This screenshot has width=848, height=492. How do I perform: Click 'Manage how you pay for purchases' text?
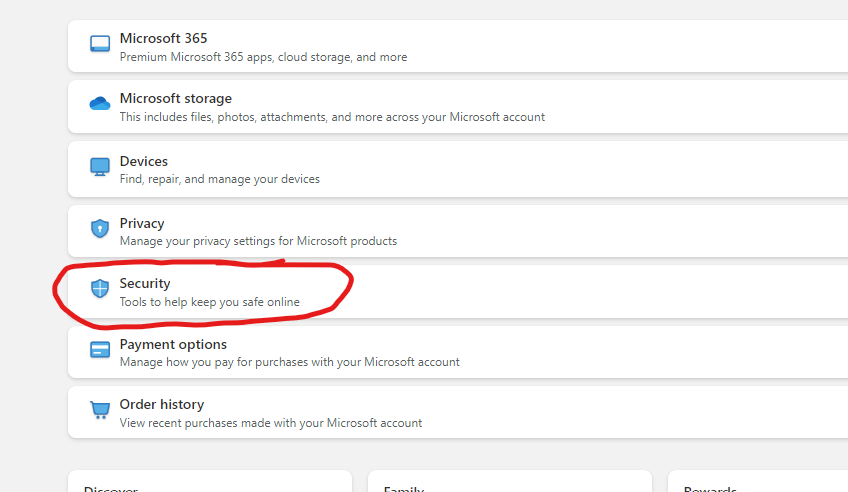214,362
